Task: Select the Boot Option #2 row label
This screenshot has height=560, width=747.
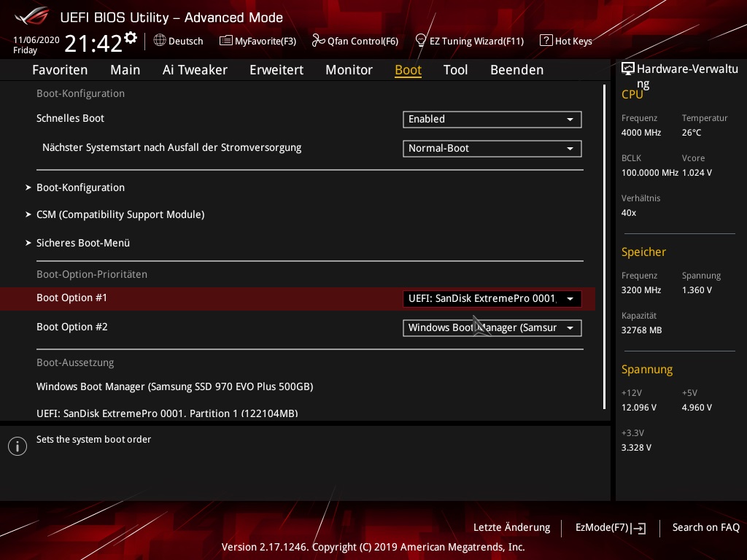Action: [x=72, y=327]
